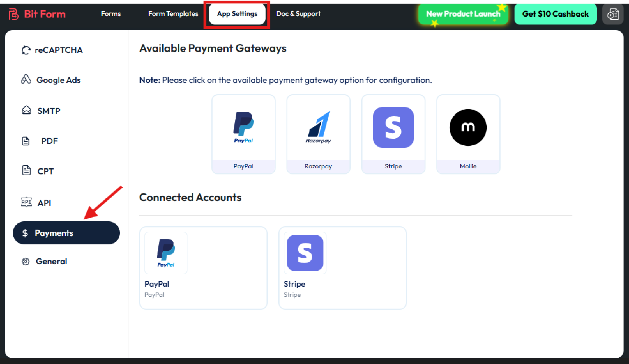Viewport: 629px width, 364px height.
Task: Open the connected PayPal account card
Action: (x=203, y=268)
